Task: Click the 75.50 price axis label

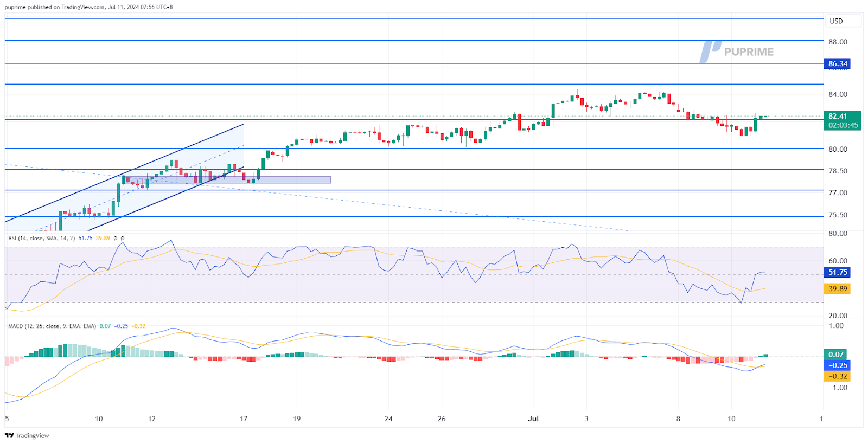Action: (x=838, y=215)
